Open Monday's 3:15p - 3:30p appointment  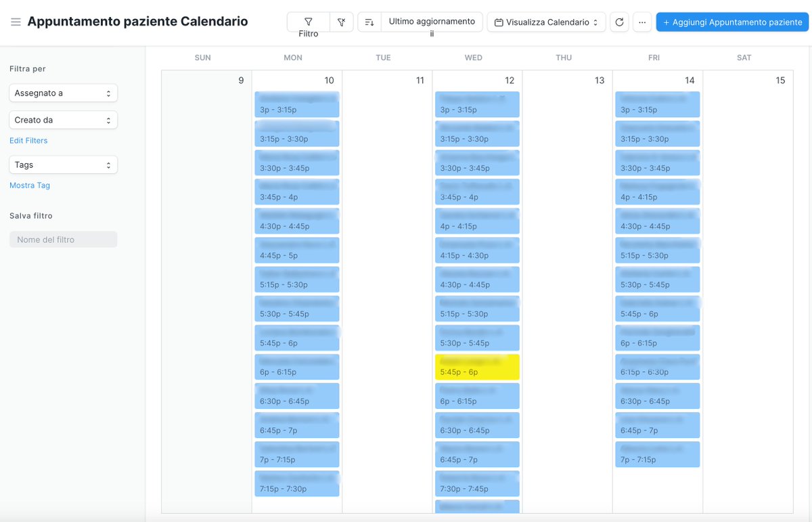[297, 133]
